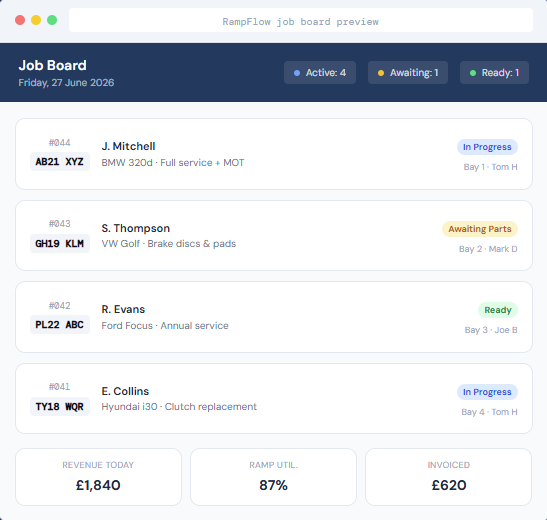Open S. Thompson job card

coord(274,235)
